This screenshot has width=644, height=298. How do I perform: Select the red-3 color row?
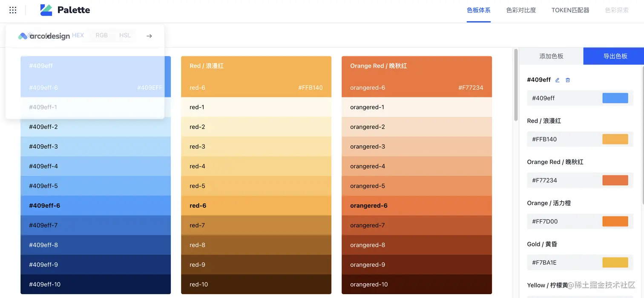[256, 146]
